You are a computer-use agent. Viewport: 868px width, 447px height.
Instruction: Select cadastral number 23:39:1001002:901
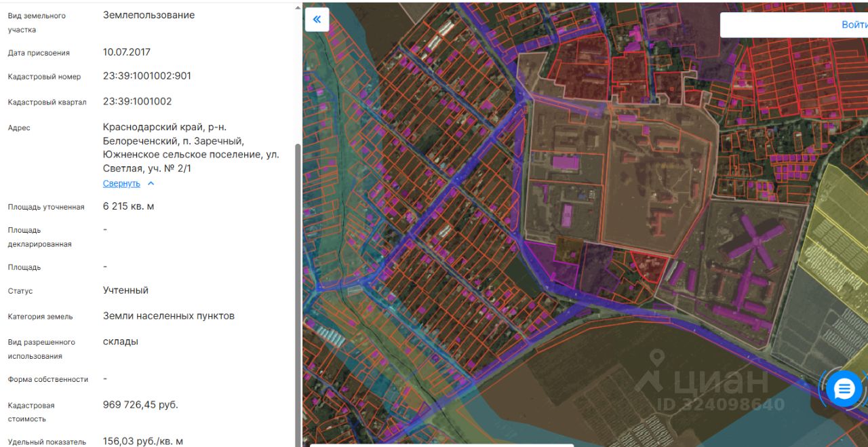pos(147,76)
